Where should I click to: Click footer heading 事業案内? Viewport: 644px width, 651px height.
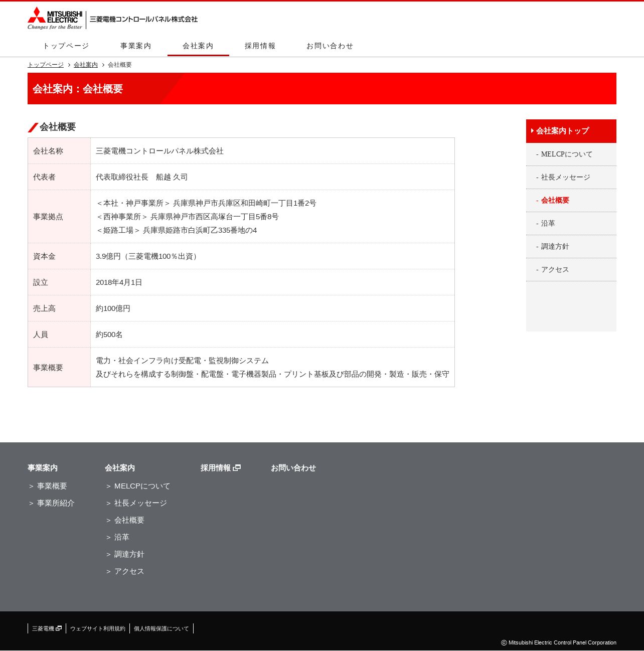tap(43, 468)
